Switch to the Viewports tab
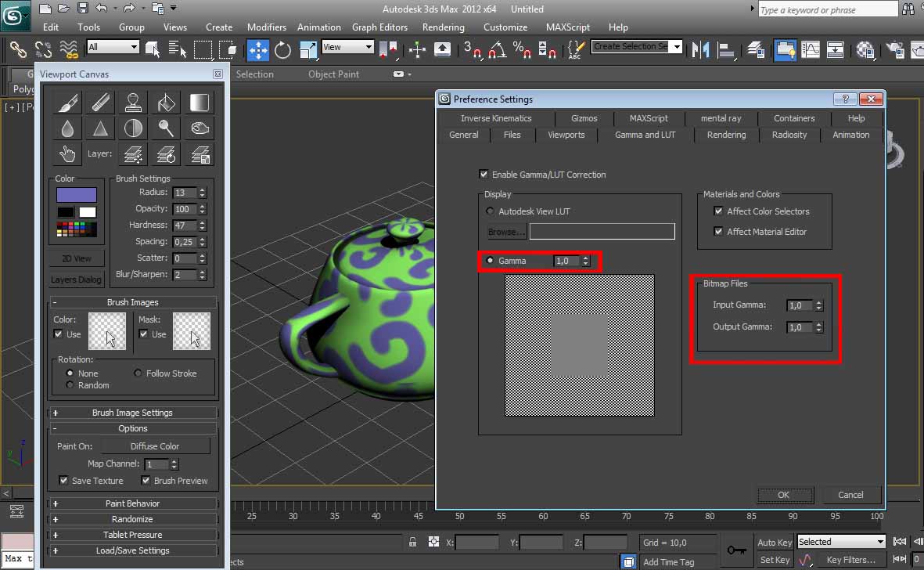The height and width of the screenshot is (570, 924). click(x=566, y=135)
